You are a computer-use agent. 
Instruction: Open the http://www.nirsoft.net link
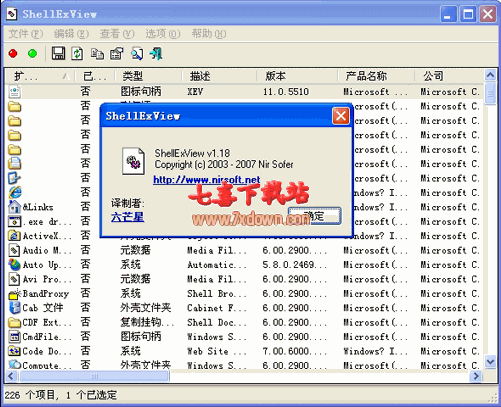207,180
